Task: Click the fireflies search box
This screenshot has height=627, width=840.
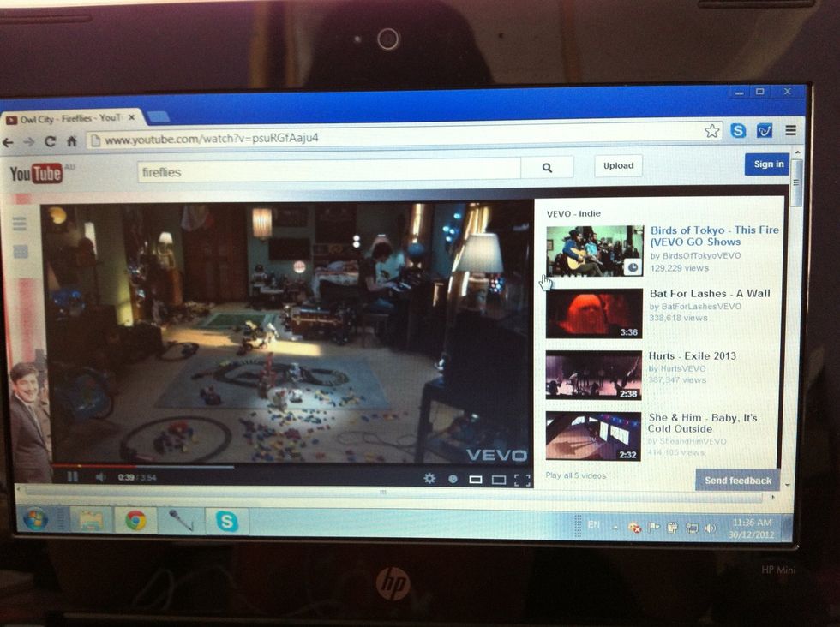Action: click(329, 172)
